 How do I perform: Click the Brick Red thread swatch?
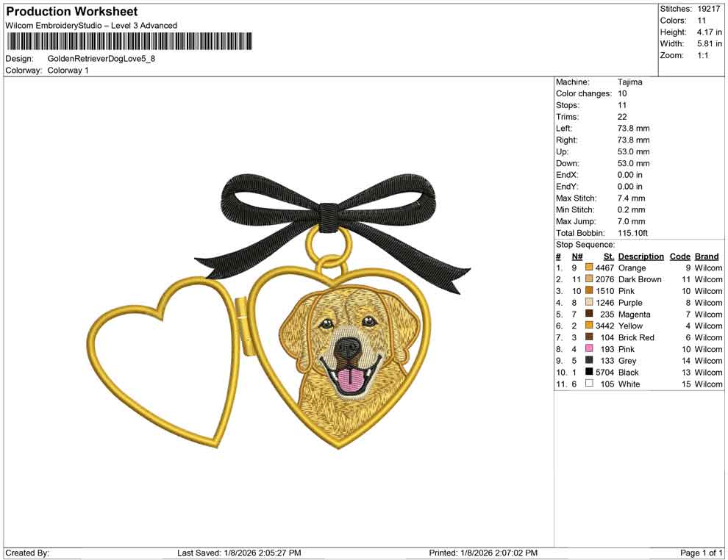tap(587, 337)
